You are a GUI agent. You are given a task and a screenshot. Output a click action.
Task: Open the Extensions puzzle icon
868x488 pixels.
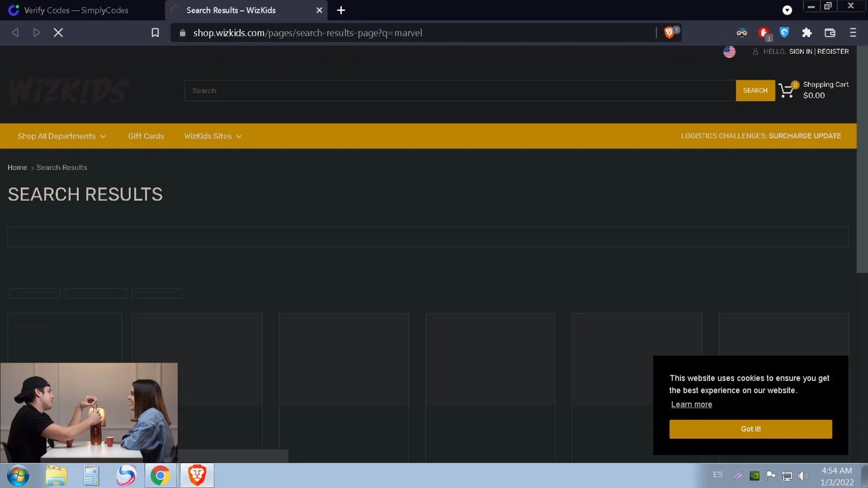pos(807,33)
